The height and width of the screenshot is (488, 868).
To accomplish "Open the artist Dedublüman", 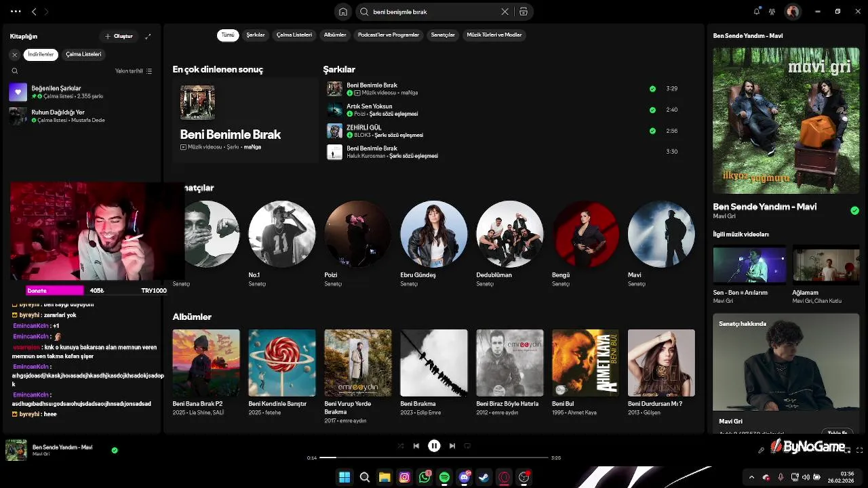I will pos(509,244).
